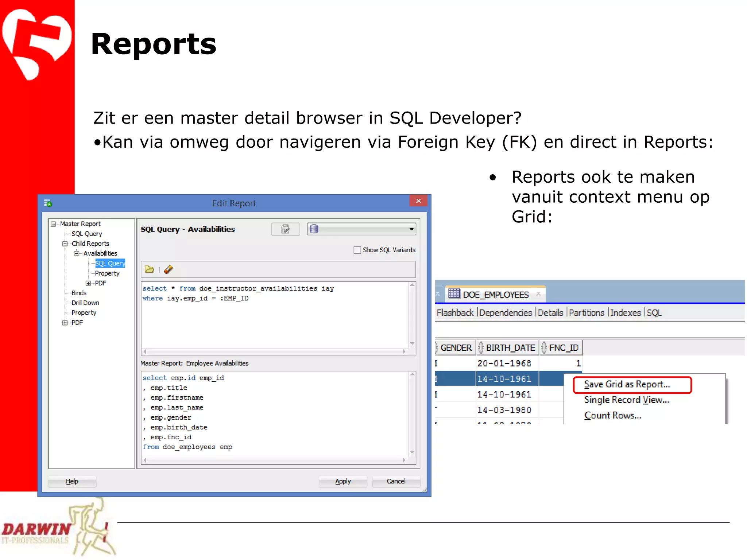
Task: Switch to the Partitions tab
Action: (587, 313)
